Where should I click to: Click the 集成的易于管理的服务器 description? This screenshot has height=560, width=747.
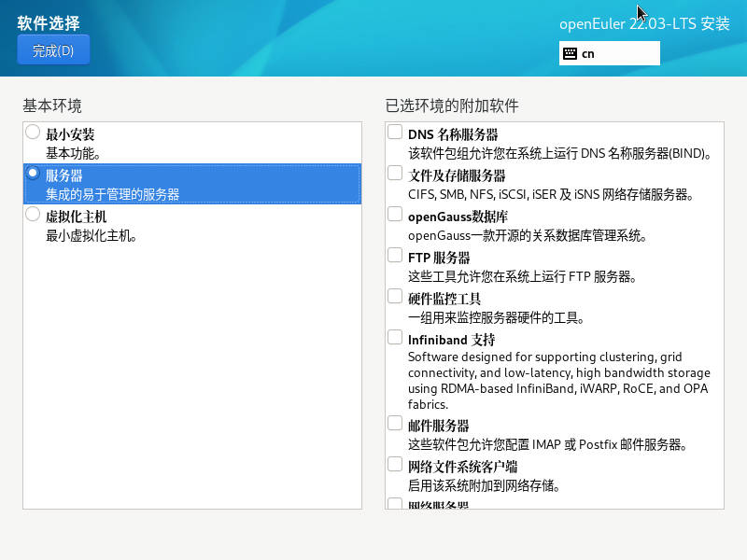coord(112,194)
